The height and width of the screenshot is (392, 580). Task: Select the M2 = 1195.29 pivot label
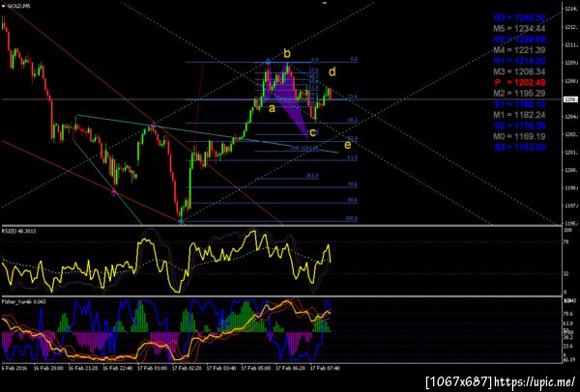point(519,93)
